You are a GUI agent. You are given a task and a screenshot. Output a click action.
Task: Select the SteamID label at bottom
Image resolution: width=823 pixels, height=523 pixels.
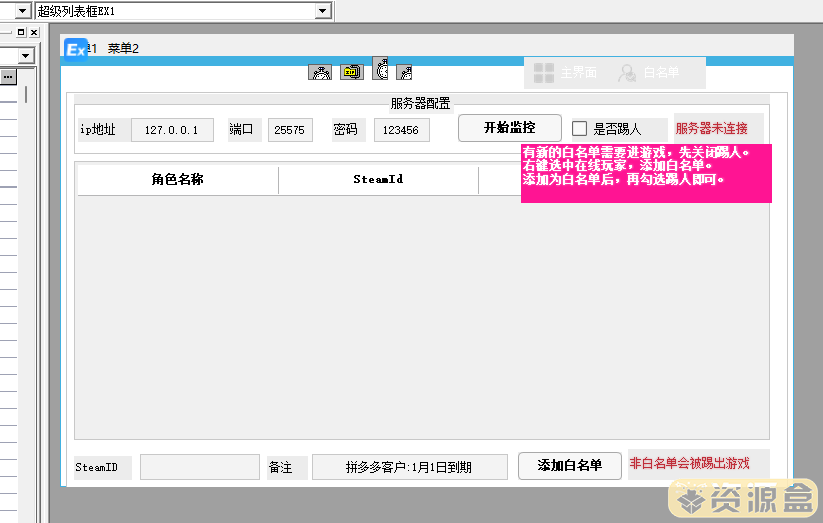(103, 467)
